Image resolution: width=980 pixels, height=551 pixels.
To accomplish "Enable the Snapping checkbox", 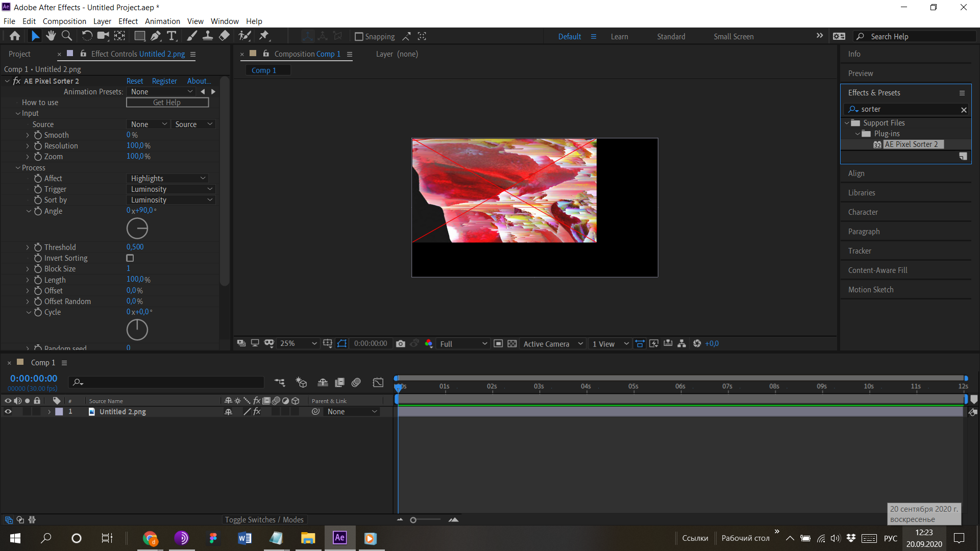I will [359, 37].
